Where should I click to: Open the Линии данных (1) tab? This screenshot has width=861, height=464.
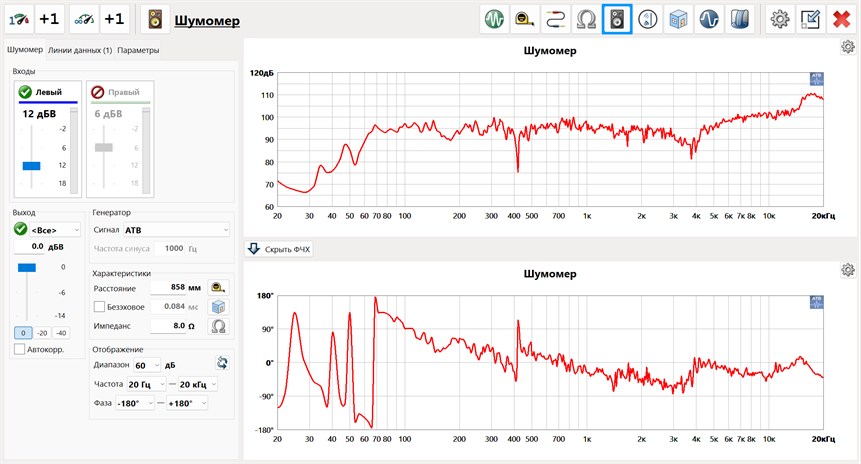80,50
